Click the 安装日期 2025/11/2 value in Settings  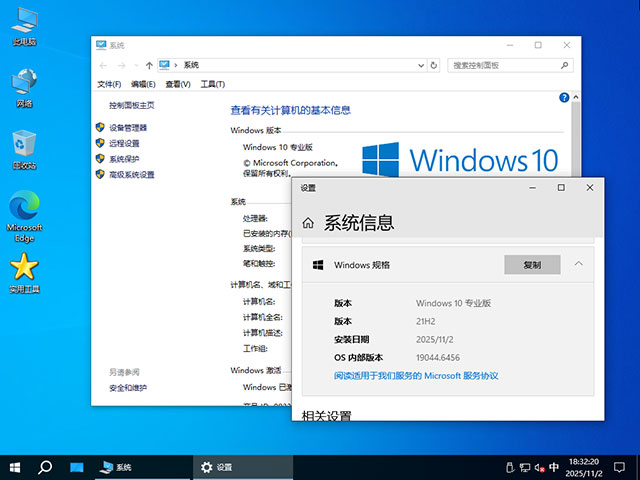pos(434,339)
